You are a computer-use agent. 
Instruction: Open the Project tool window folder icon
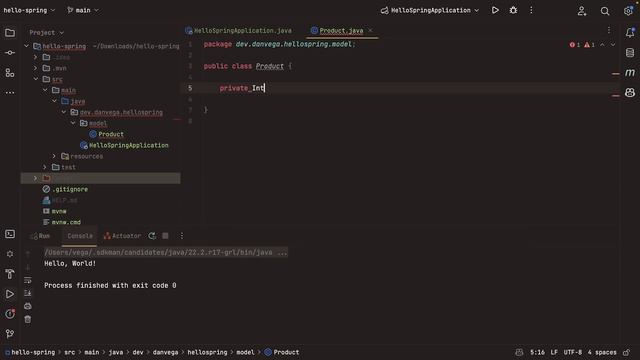coord(10,33)
